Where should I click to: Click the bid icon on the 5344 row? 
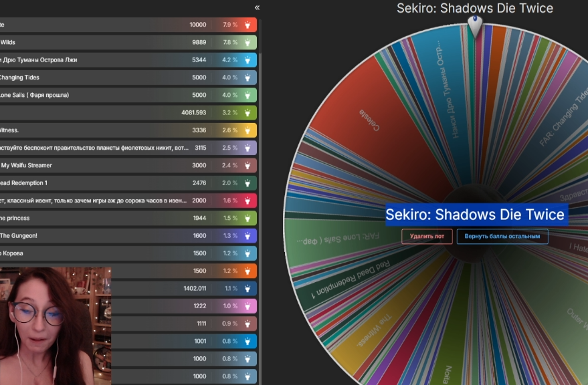click(248, 60)
